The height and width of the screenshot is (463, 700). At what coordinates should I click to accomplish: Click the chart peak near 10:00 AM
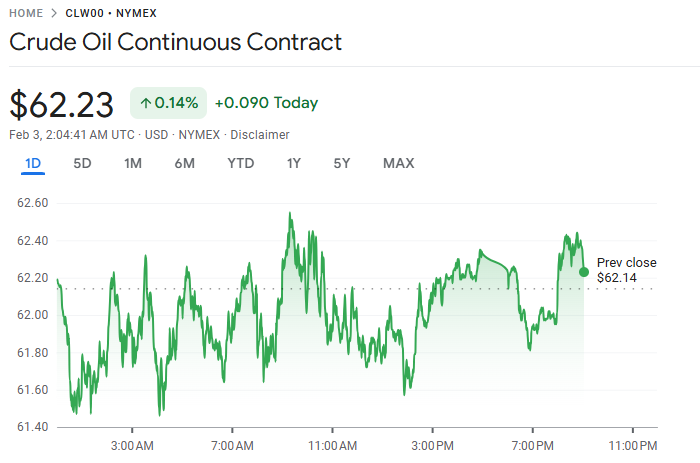pos(290,213)
